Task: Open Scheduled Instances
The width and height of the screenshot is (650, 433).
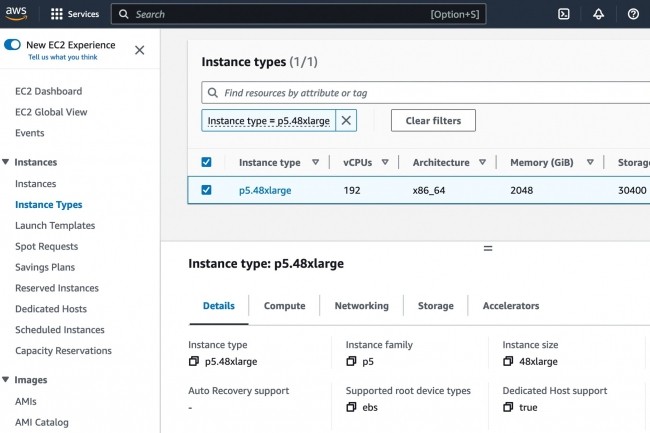Action: (60, 330)
